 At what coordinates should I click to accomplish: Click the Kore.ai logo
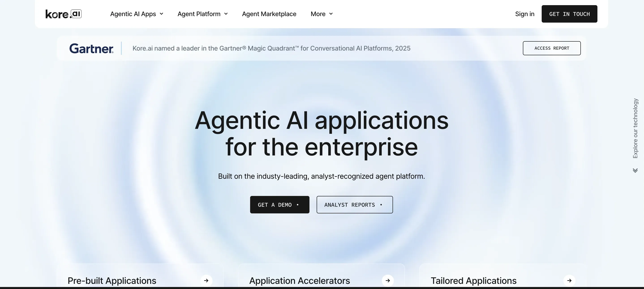[64, 14]
